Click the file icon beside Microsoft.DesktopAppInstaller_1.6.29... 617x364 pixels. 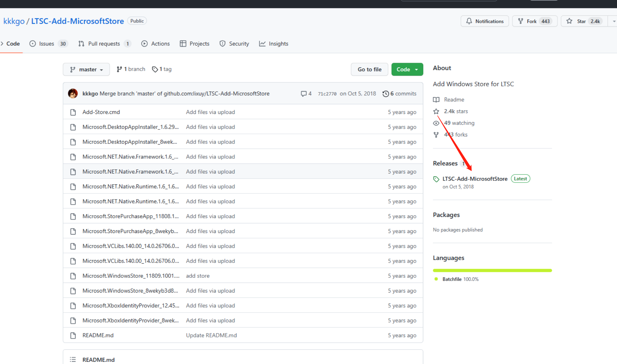pyautogui.click(x=73, y=127)
